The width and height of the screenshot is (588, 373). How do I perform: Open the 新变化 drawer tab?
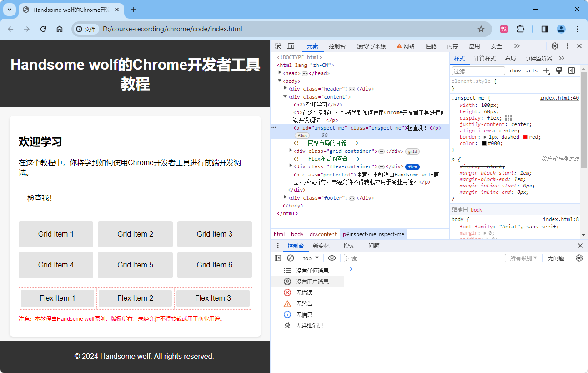pyautogui.click(x=321, y=246)
